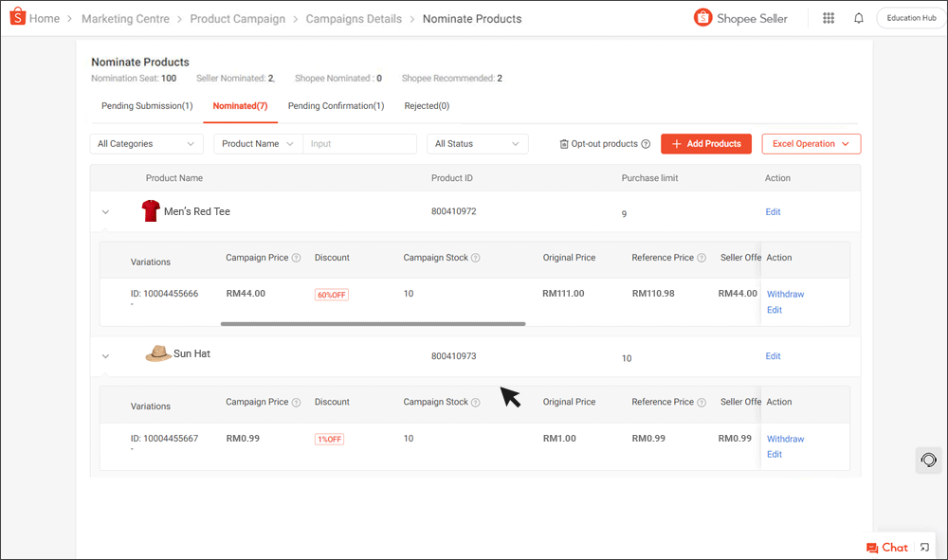Show the Campaign Stock help tooltip icon
Screen dimensions: 948x560
(x=476, y=257)
